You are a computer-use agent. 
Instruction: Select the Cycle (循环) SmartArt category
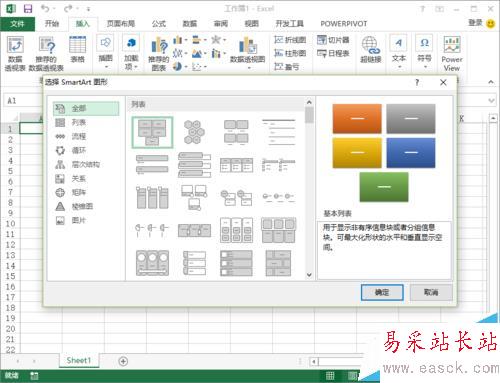click(86, 150)
